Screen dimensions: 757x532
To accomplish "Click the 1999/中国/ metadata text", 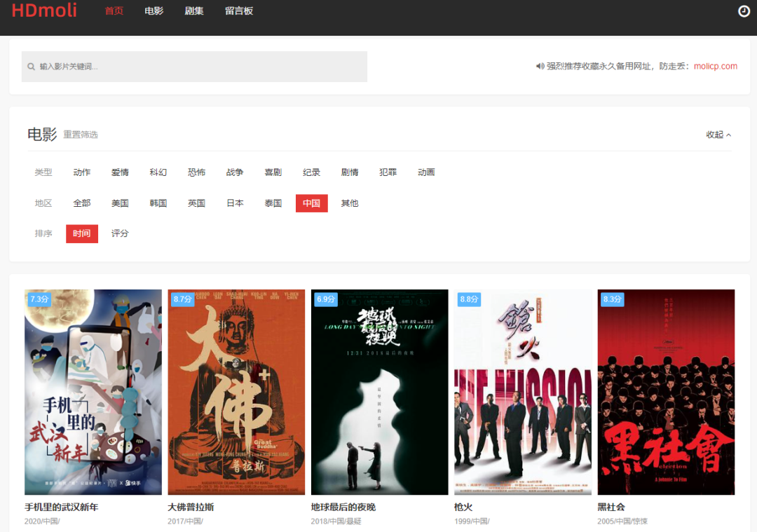I will tap(472, 521).
